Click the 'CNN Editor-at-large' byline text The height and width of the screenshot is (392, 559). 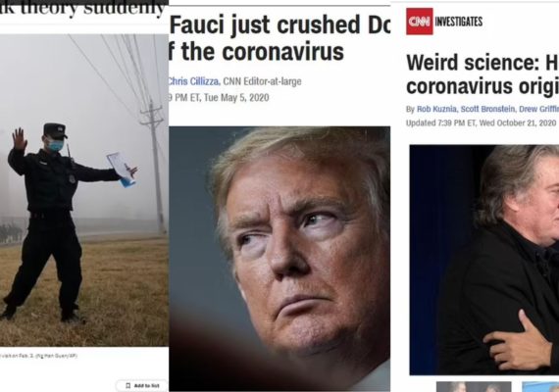(x=262, y=81)
